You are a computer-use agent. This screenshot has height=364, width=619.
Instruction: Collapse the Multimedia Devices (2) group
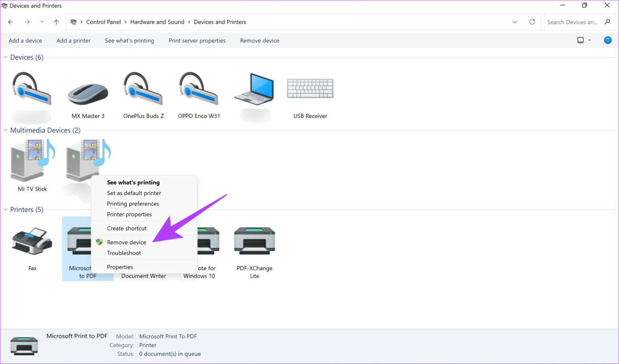[6, 130]
